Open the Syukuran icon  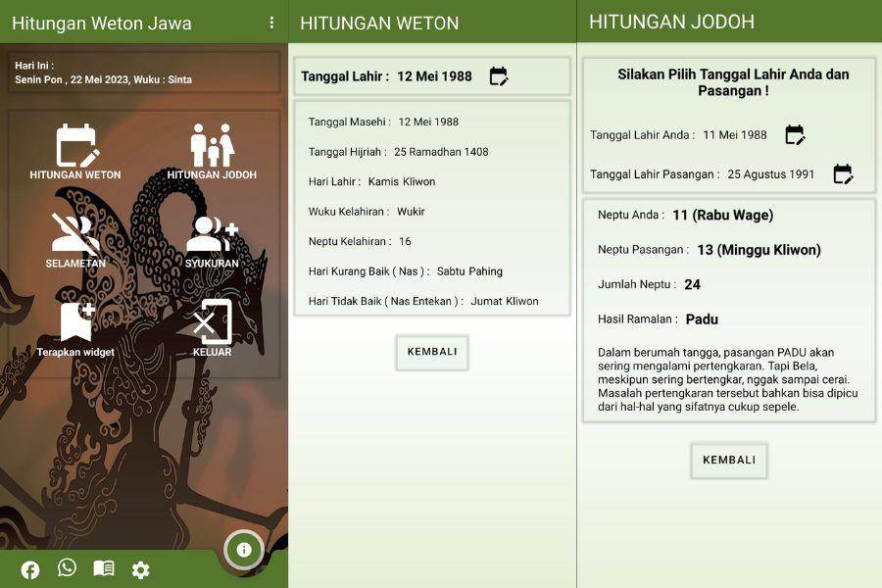click(x=212, y=234)
